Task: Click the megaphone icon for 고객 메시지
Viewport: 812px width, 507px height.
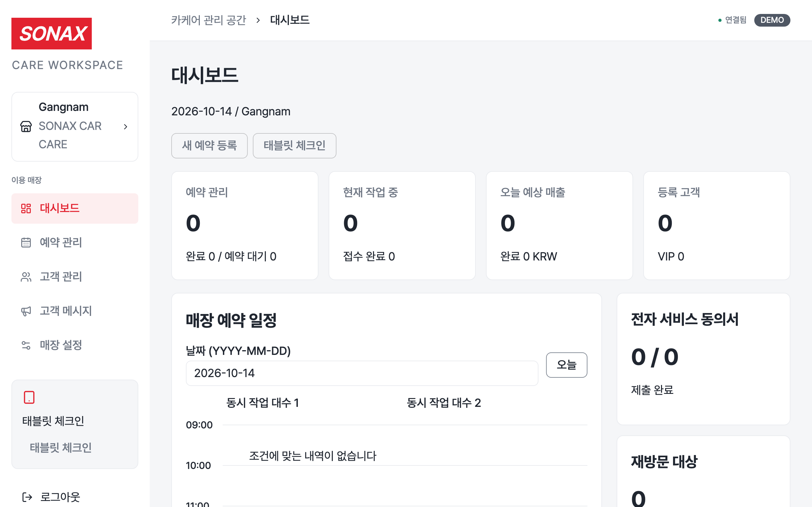Action: pyautogui.click(x=26, y=311)
